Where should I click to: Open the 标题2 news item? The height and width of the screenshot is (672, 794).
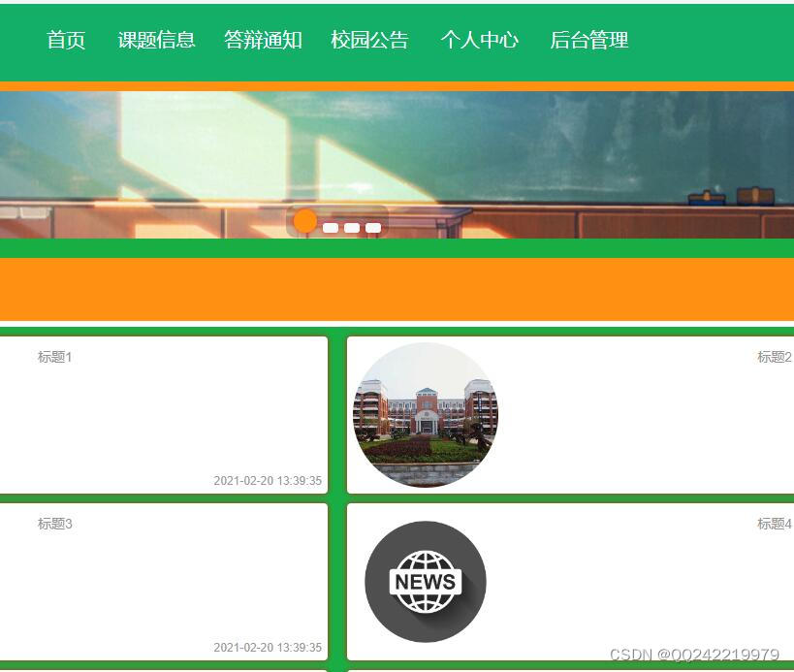774,357
